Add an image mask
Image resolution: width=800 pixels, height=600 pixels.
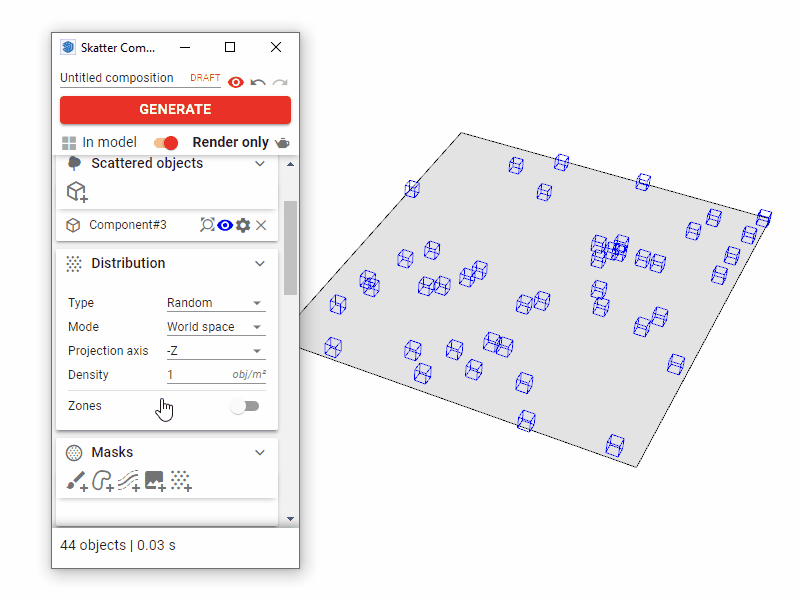click(x=155, y=482)
